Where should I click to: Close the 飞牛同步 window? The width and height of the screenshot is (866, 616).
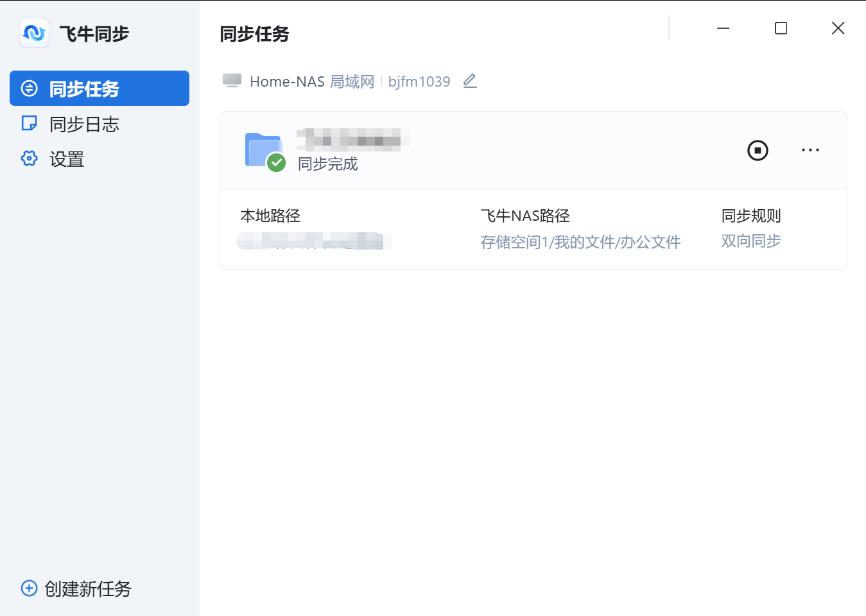coord(838,28)
